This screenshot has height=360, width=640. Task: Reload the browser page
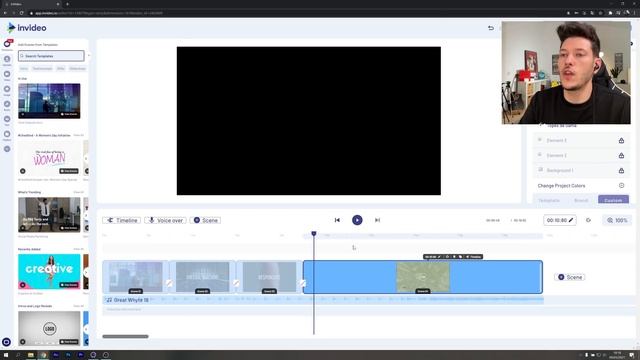[x=22, y=13]
